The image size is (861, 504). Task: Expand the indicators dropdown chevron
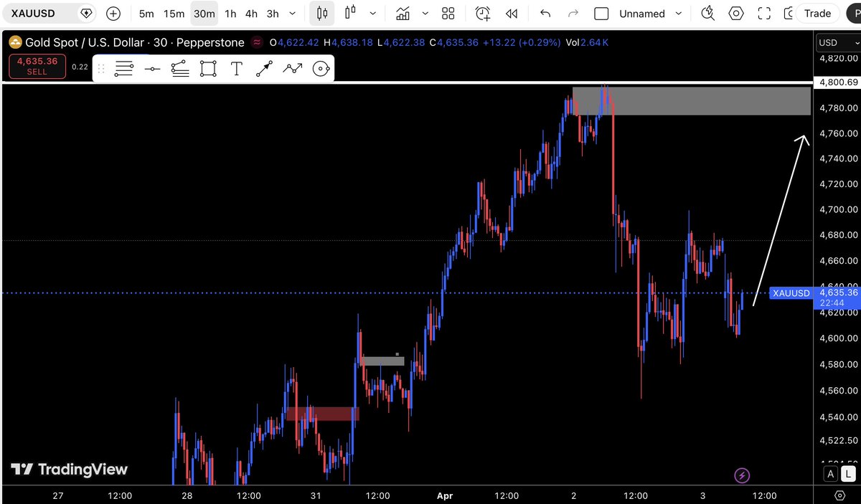(425, 13)
